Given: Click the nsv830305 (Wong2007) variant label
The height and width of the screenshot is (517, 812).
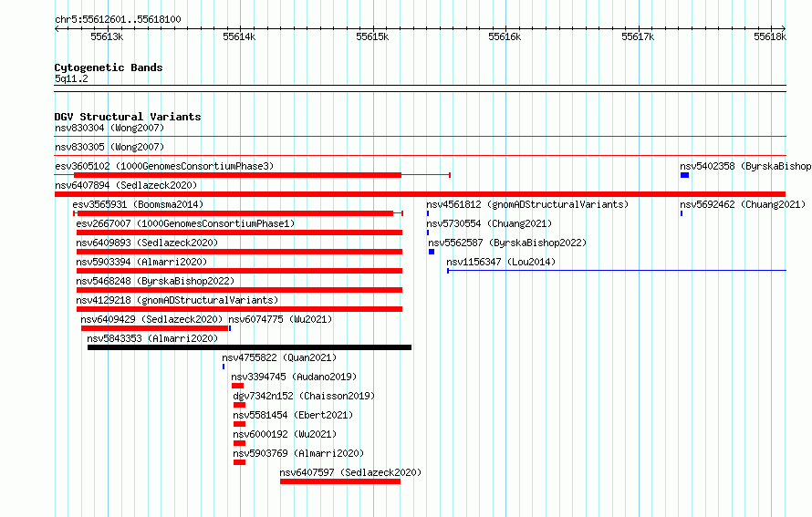Looking at the screenshot, I should coord(109,147).
